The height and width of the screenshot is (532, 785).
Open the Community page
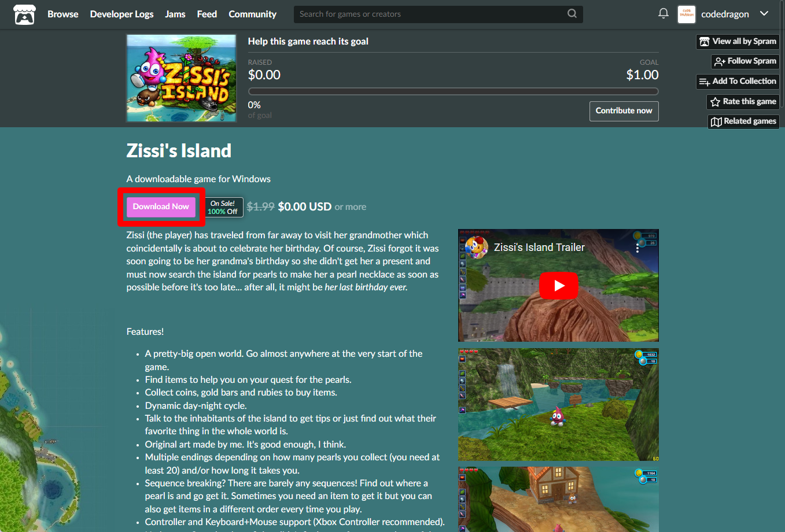[x=252, y=14]
